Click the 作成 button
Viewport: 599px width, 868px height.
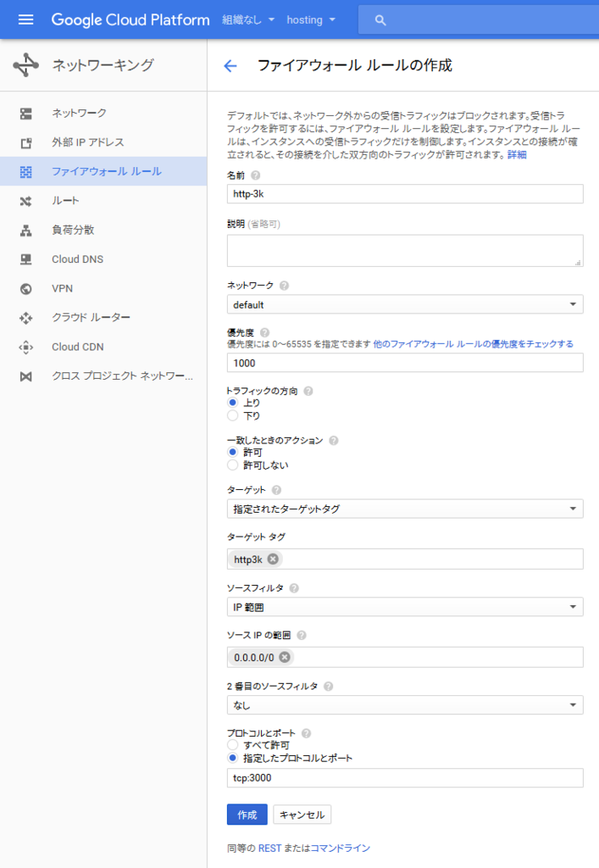[247, 815]
